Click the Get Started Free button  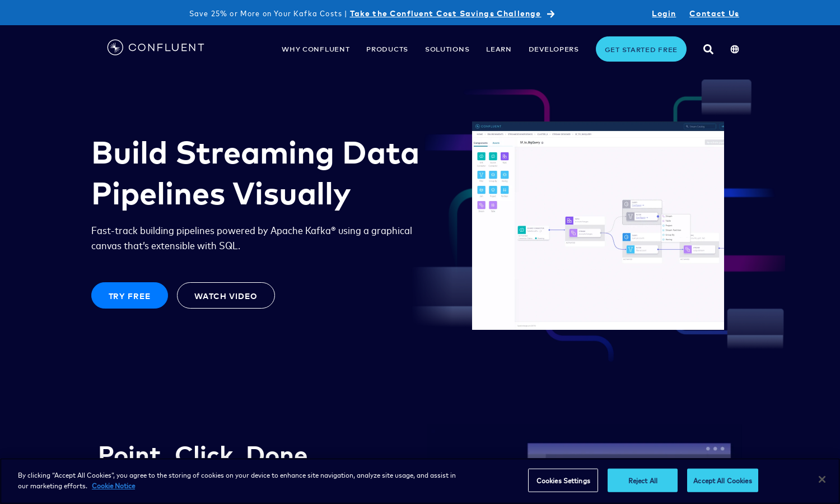click(x=641, y=49)
